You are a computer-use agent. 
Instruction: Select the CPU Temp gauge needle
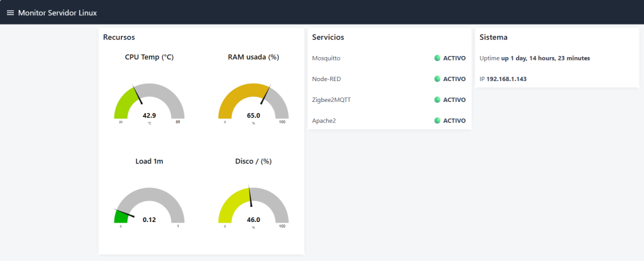137,94
